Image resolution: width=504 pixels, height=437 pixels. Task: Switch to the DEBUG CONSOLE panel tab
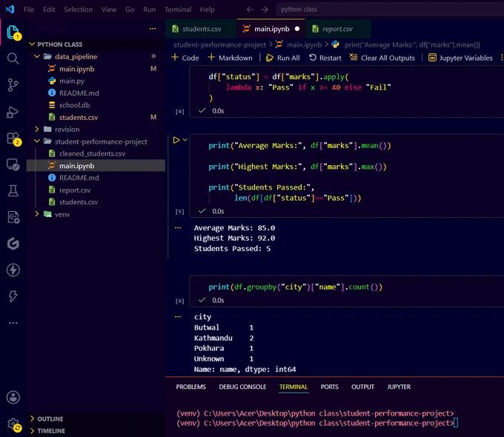[x=242, y=387]
